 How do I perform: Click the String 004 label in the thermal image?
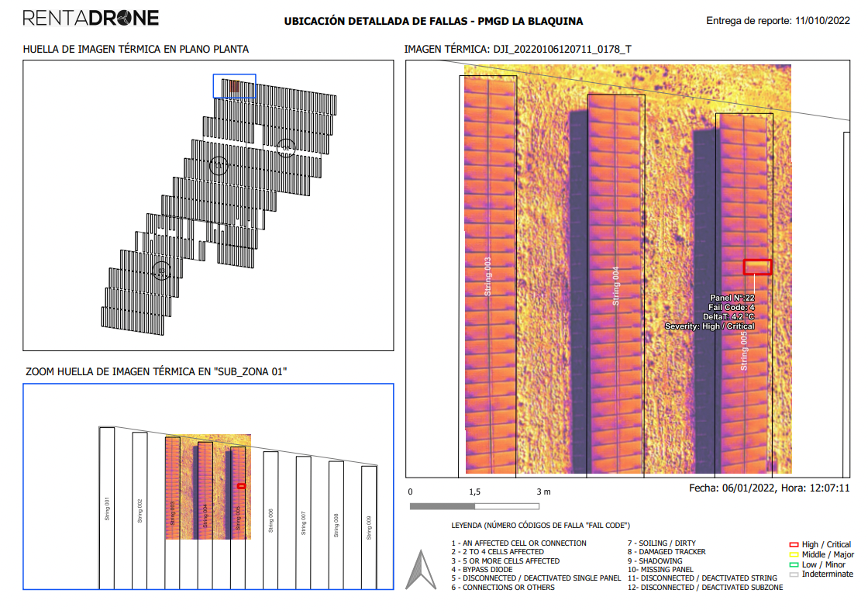point(616,286)
